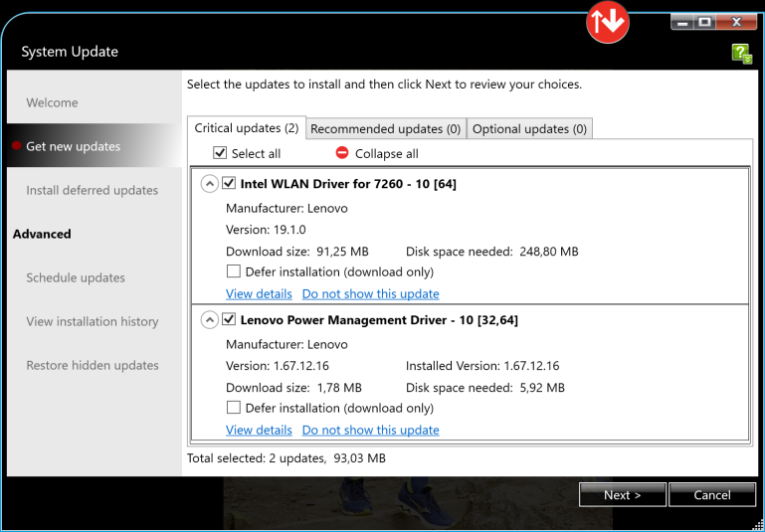Click the Intel WLAN Driver for 7260 title
Screen dimensions: 765x532
point(348,184)
